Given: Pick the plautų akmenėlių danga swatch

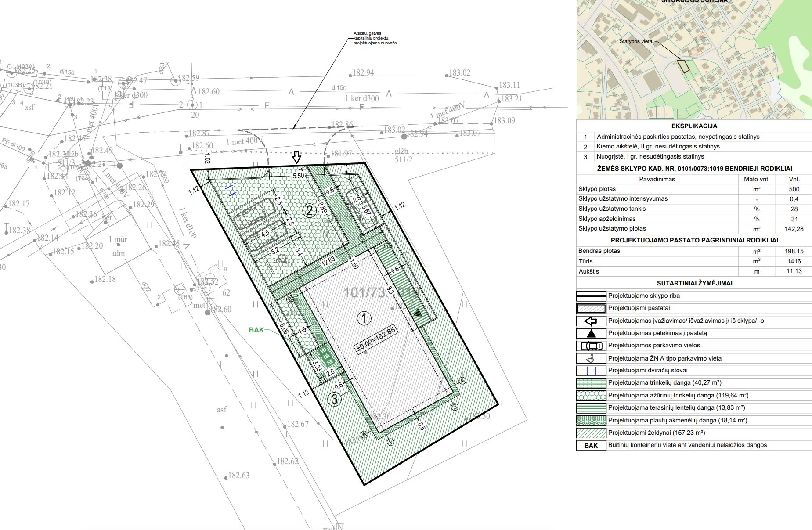Looking at the screenshot, I should [591, 420].
